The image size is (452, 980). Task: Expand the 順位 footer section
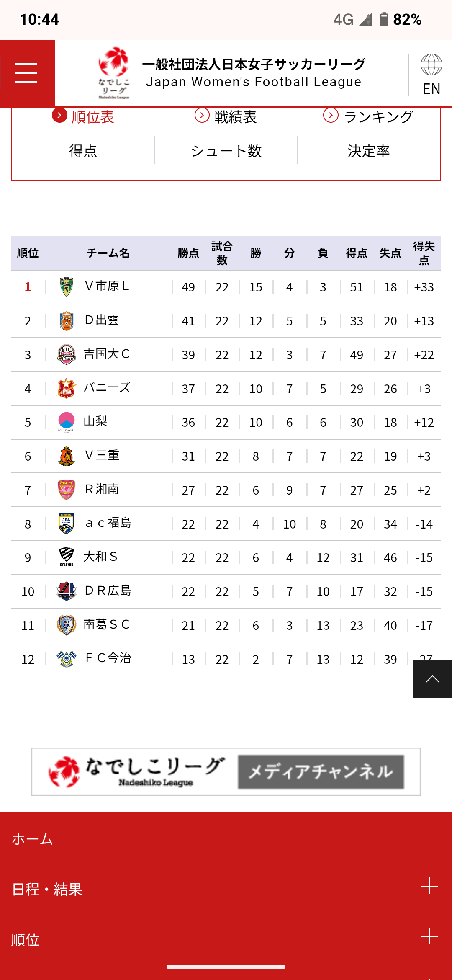tap(429, 936)
